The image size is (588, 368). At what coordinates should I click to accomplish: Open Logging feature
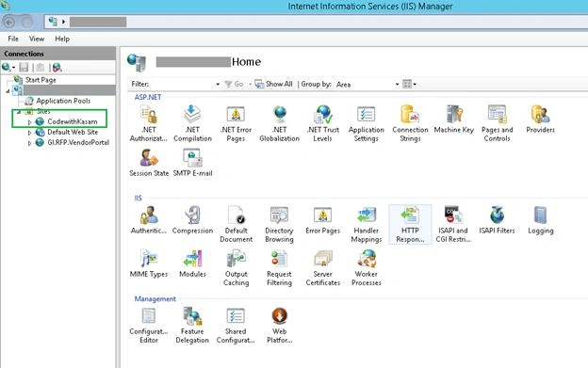tap(540, 219)
